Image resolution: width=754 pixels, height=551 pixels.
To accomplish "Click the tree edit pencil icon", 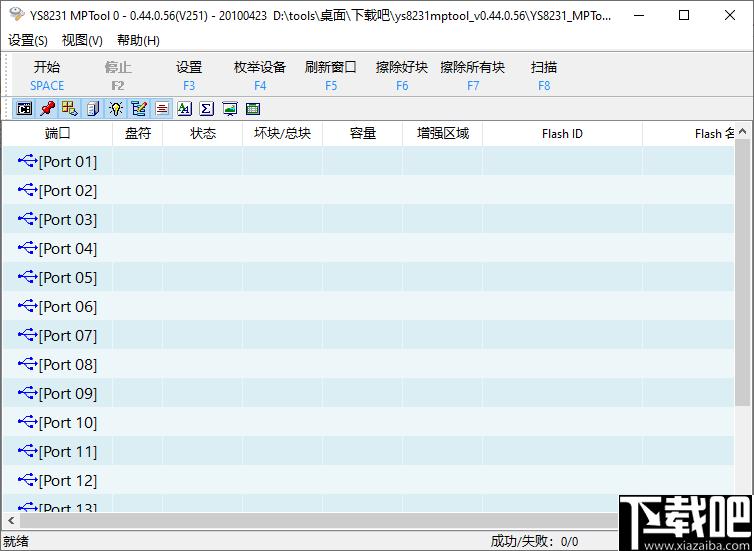I will coord(139,109).
